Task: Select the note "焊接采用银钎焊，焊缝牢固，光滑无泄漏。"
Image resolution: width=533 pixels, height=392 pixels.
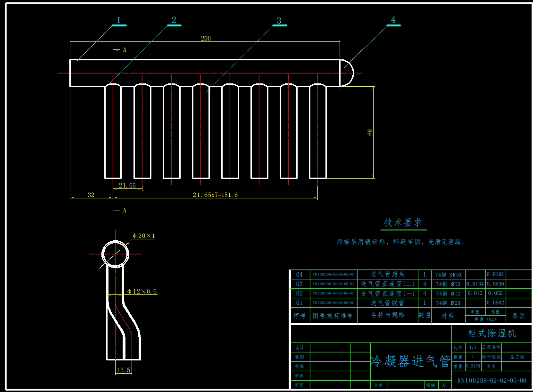Action: click(401, 242)
